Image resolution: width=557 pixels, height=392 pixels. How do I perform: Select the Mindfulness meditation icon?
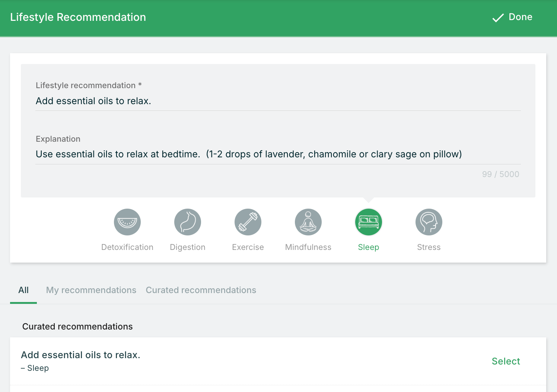pos(308,222)
